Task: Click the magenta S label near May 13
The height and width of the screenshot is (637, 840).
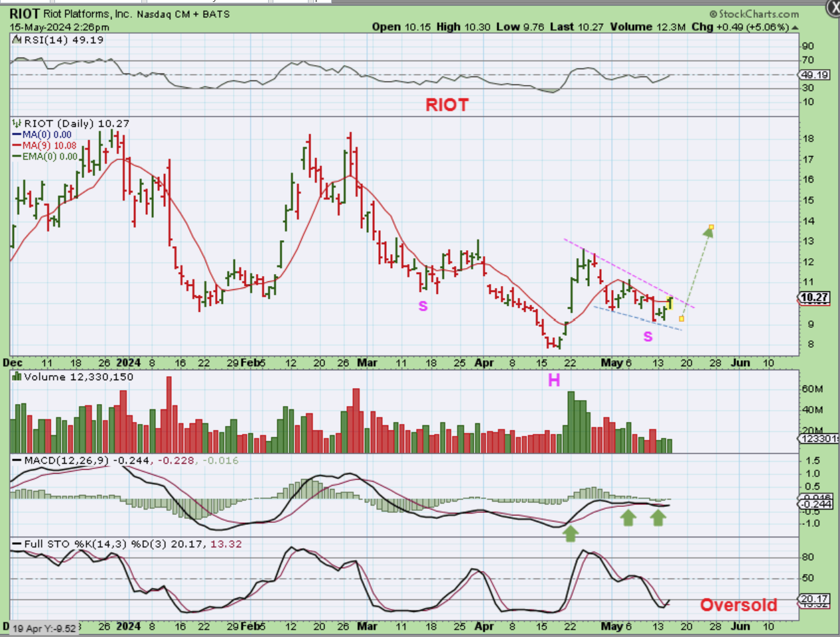Action: [648, 337]
